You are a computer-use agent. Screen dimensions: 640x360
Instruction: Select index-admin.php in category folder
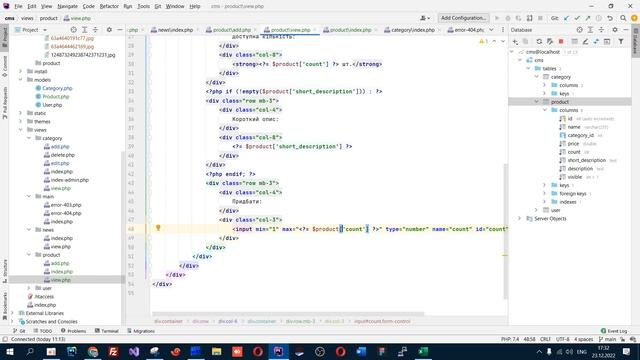coord(69,180)
